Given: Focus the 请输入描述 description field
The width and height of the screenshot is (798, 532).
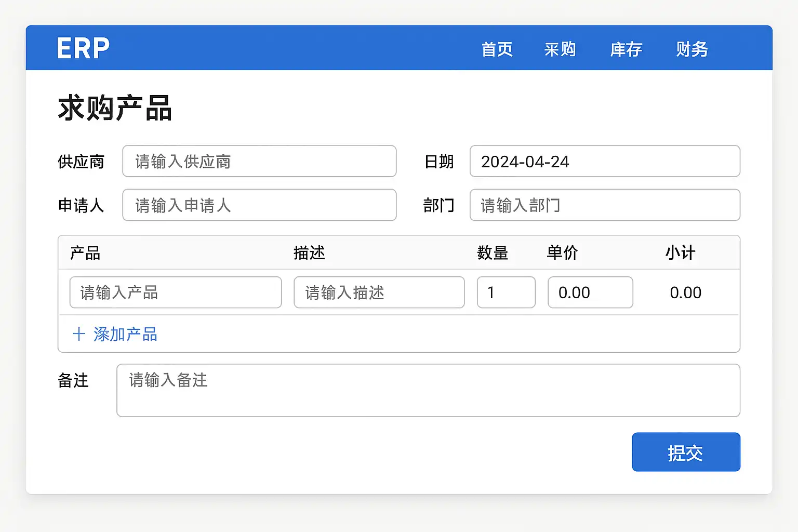Looking at the screenshot, I should point(379,292).
